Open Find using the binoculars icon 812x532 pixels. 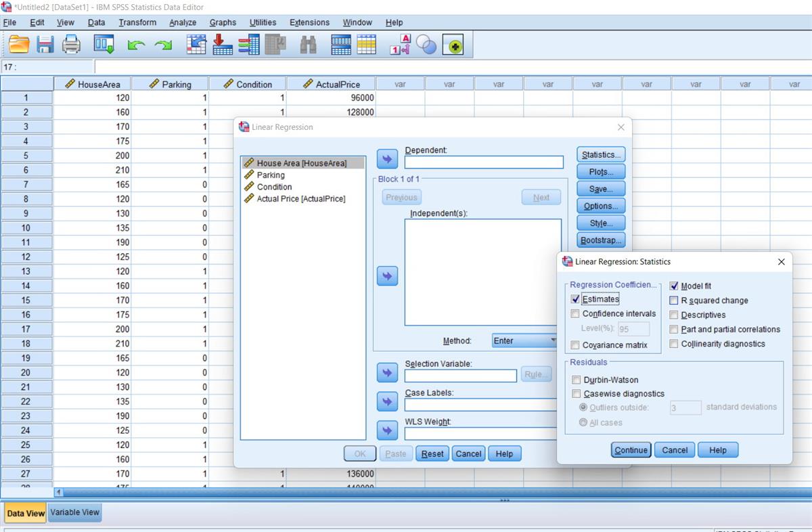pyautogui.click(x=307, y=44)
